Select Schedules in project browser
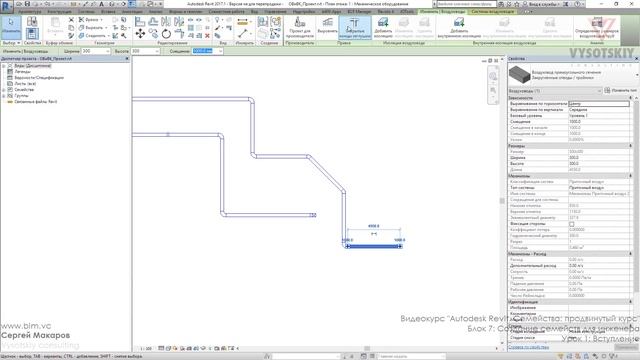Image resolution: width=640 pixels, height=360 pixels. coord(39,78)
